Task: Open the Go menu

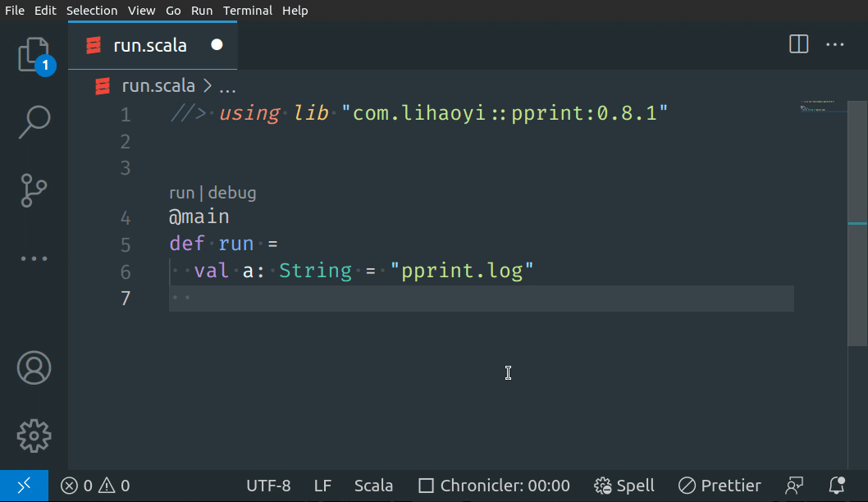Action: point(173,11)
